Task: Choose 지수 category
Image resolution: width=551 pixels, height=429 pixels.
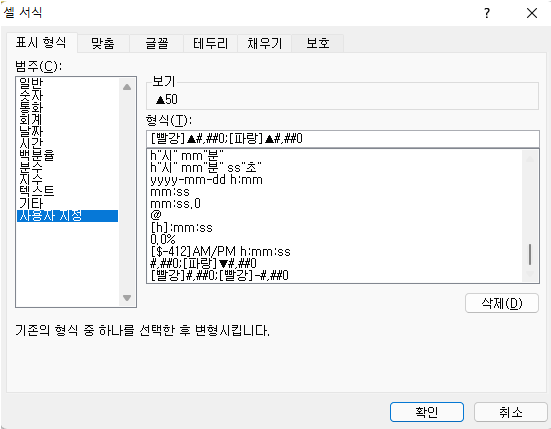Action: 67,179
